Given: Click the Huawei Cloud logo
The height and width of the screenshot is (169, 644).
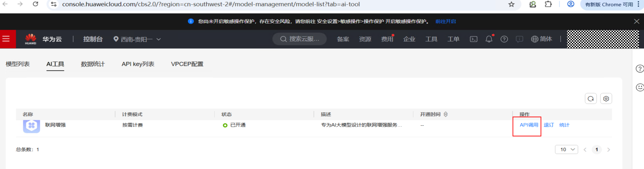Looking at the screenshot, I should coord(31,39).
